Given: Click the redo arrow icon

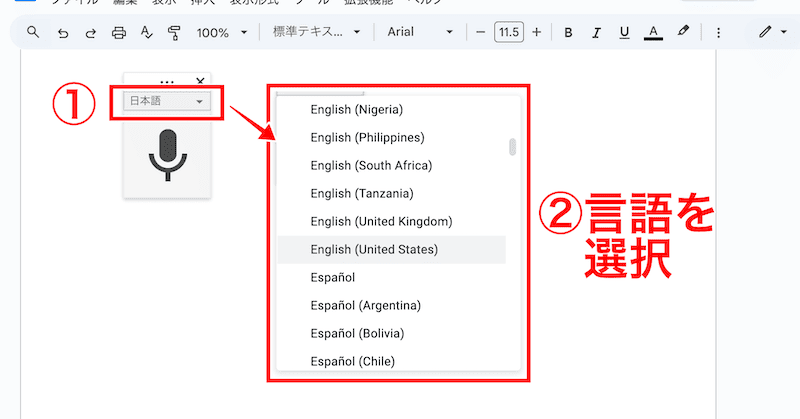Looking at the screenshot, I should pos(90,32).
